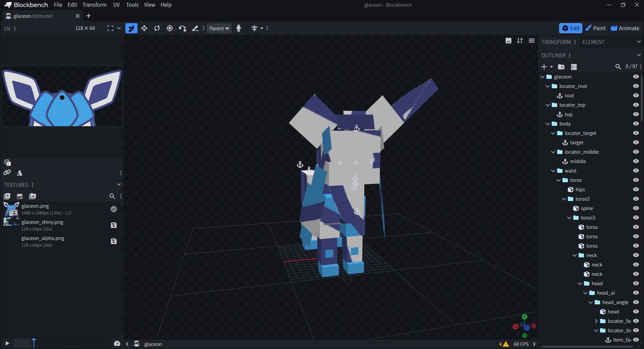Viewport: 644px width, 349px height.
Task: Collapse the locator_top group
Action: (548, 105)
